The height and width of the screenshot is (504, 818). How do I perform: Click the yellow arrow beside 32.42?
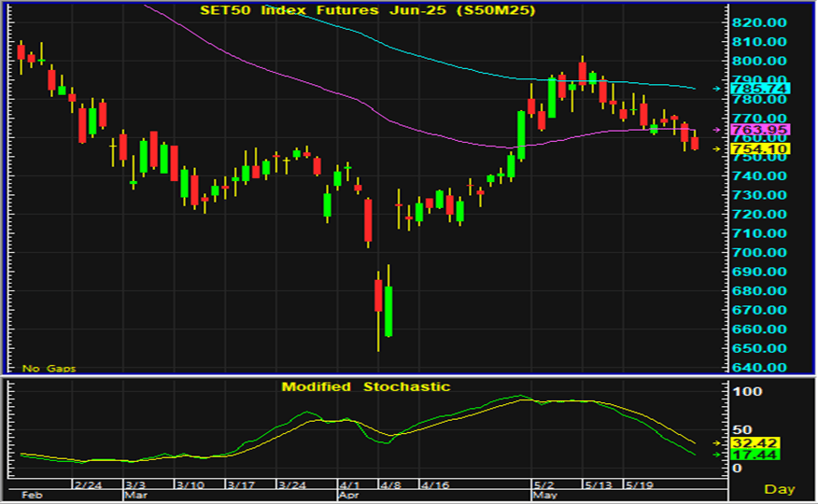coord(717,442)
